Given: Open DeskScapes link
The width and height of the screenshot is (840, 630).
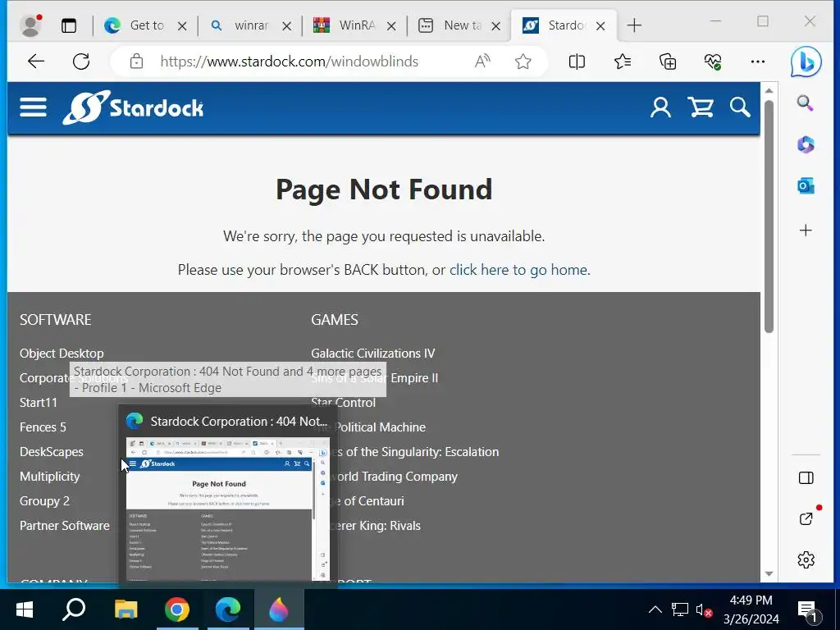Looking at the screenshot, I should [52, 452].
